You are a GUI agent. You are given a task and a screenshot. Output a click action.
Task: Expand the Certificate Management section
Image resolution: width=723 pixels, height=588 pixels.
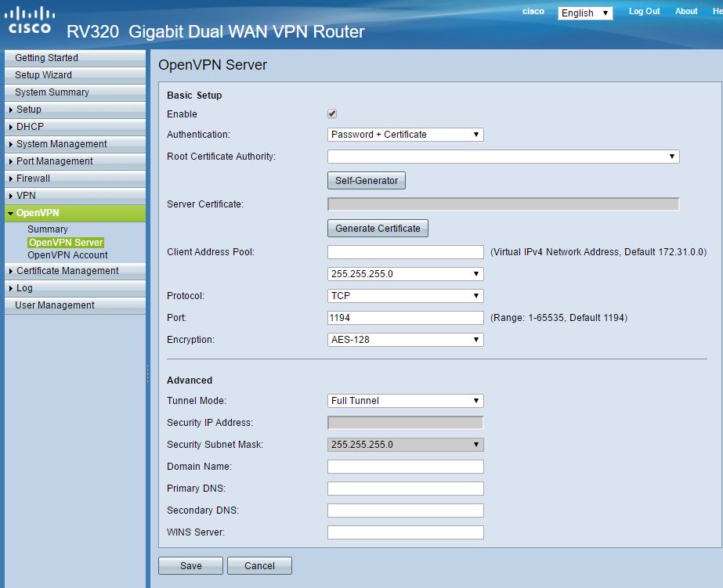click(75, 271)
